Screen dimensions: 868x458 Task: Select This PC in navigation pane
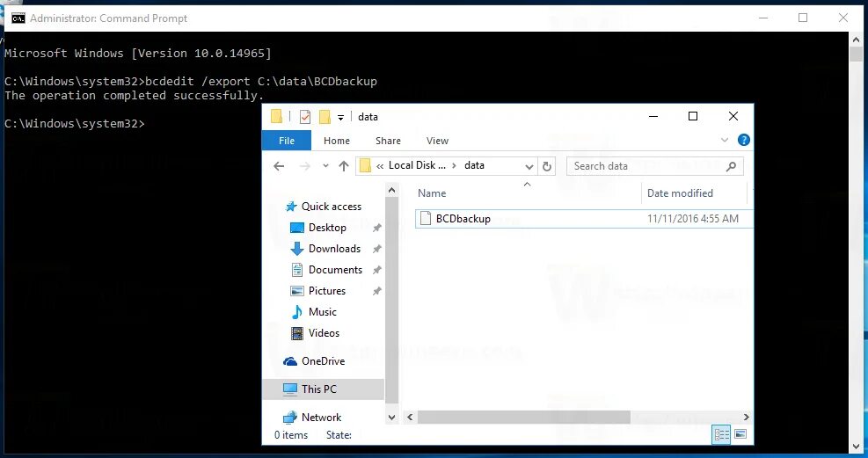click(x=323, y=389)
